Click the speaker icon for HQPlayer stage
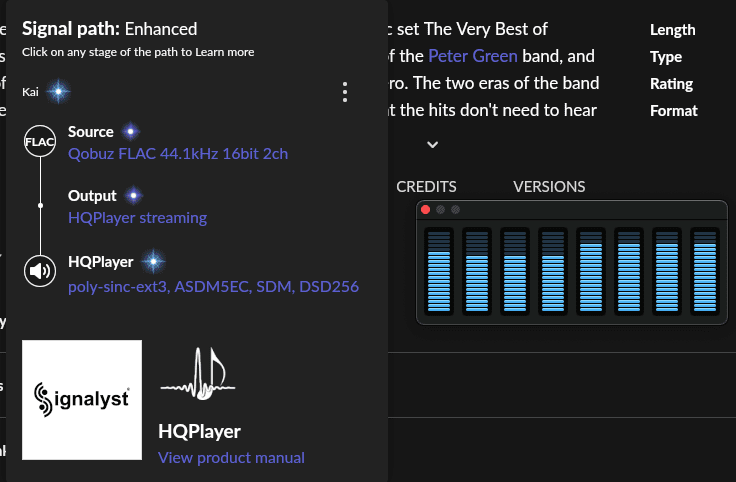This screenshot has width=736, height=482. click(40, 271)
